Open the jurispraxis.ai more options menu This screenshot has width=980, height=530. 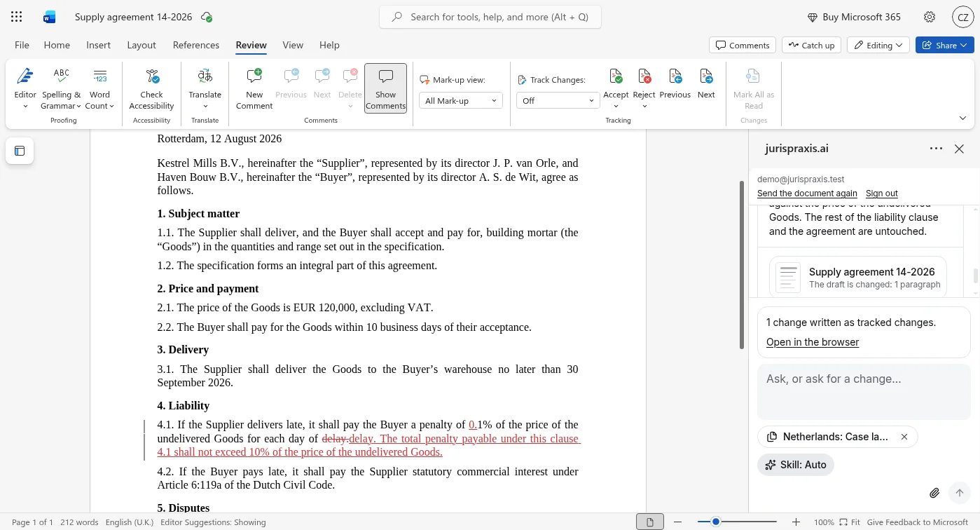(936, 149)
